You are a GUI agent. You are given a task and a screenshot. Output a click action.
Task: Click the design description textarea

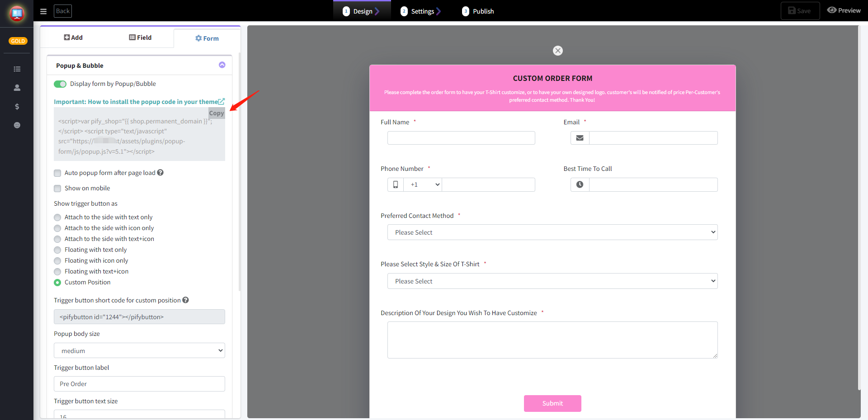pyautogui.click(x=552, y=340)
